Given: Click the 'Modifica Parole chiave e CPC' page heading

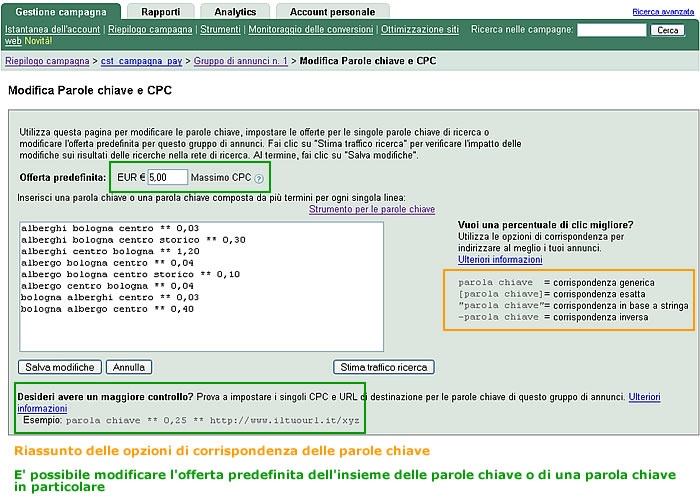Looking at the screenshot, I should point(90,91).
